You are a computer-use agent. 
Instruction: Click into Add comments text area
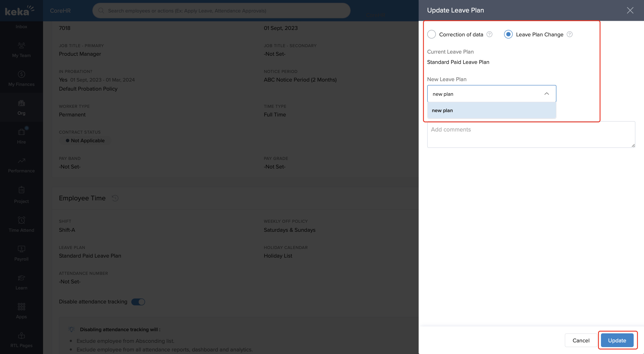tap(531, 134)
